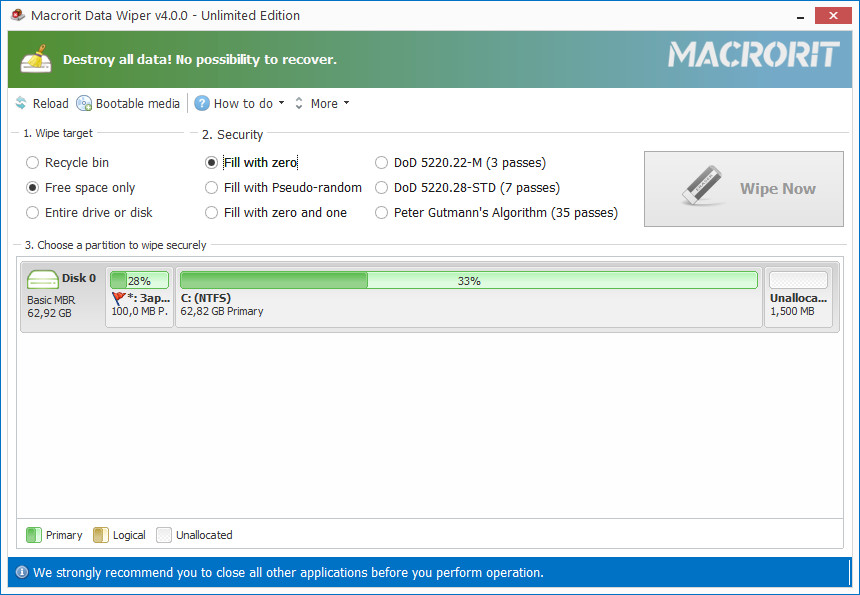This screenshot has width=860, height=595.
Task: Choose Fill with Pseudo-random method
Action: (284, 188)
